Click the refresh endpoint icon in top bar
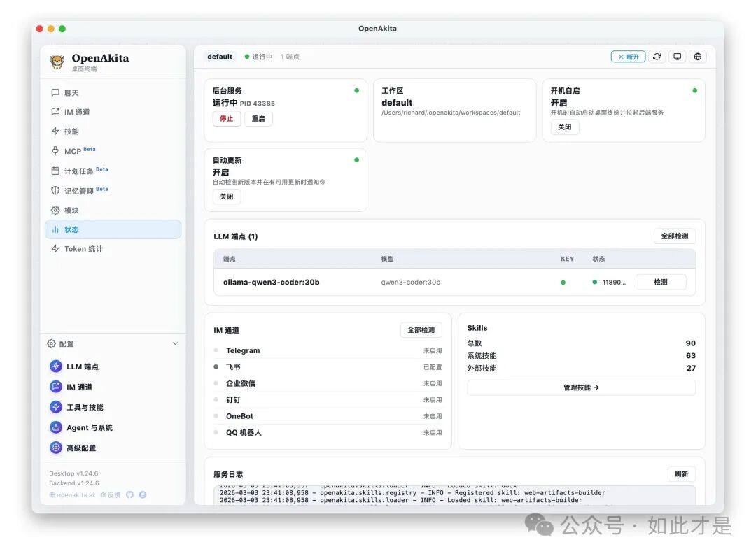 click(657, 57)
